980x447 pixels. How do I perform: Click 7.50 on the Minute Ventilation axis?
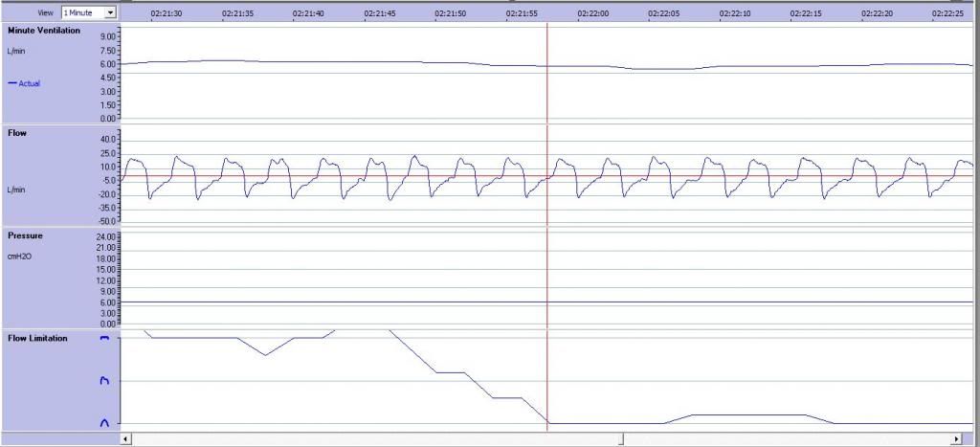pyautogui.click(x=107, y=50)
